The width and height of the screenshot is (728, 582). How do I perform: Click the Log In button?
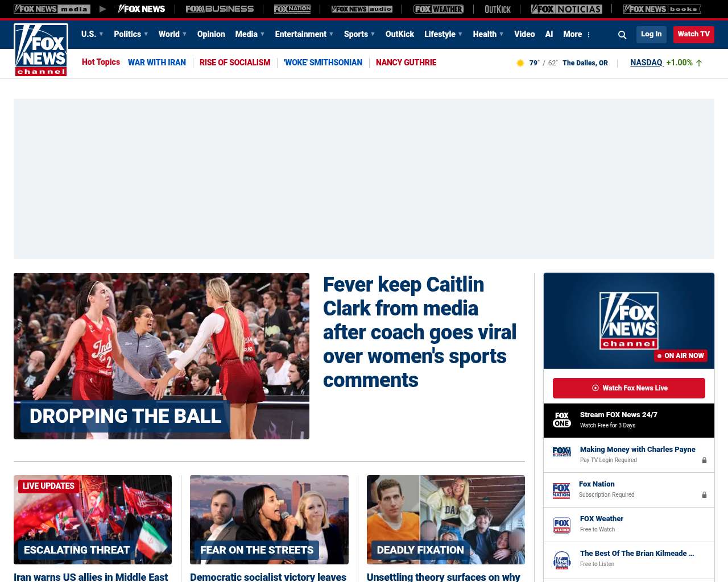tap(651, 35)
